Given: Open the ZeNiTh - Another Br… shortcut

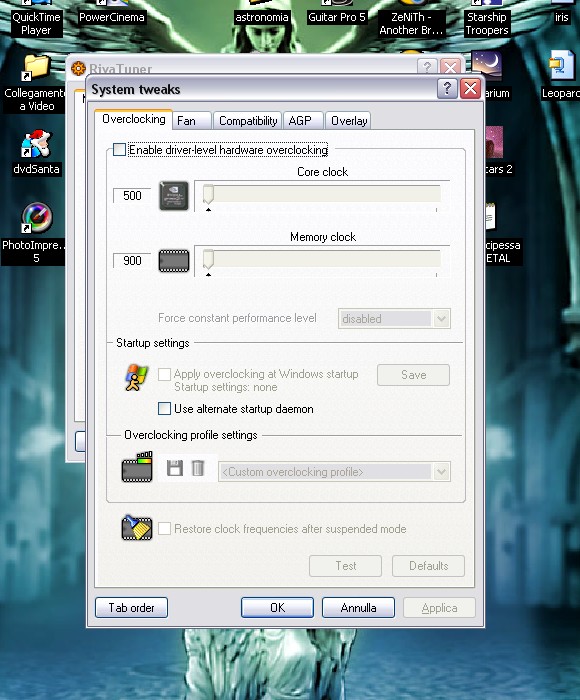Looking at the screenshot, I should (x=411, y=19).
